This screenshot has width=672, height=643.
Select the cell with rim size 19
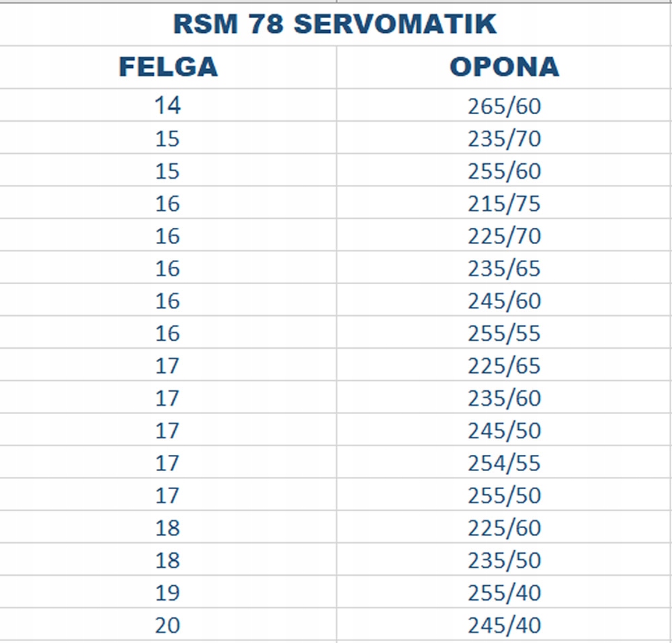tap(168, 591)
